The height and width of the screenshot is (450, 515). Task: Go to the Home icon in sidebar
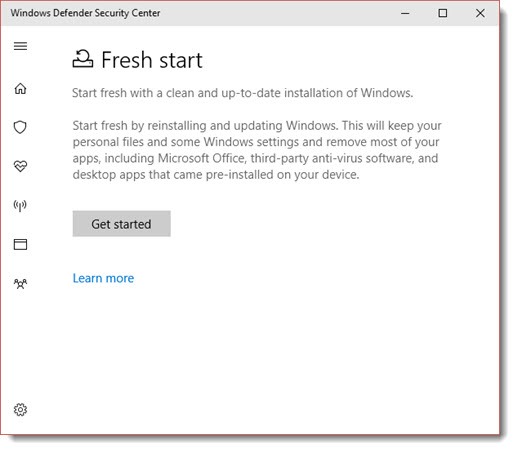click(x=20, y=88)
